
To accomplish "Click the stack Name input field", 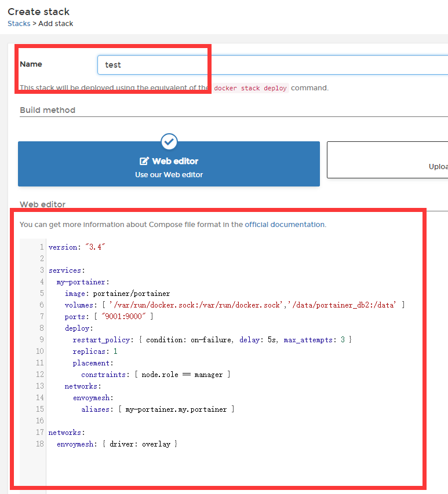I will click(273, 65).
